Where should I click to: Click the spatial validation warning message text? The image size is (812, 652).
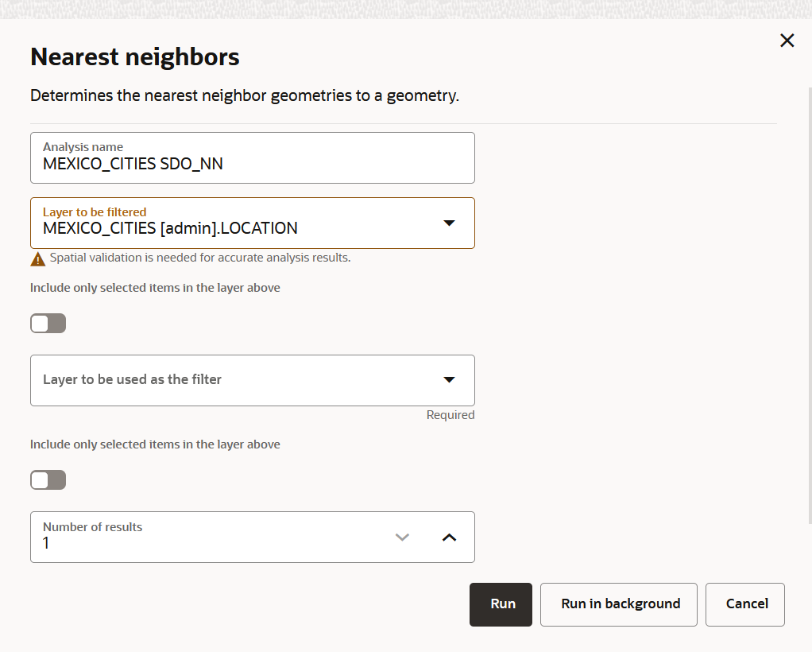pyautogui.click(x=200, y=258)
